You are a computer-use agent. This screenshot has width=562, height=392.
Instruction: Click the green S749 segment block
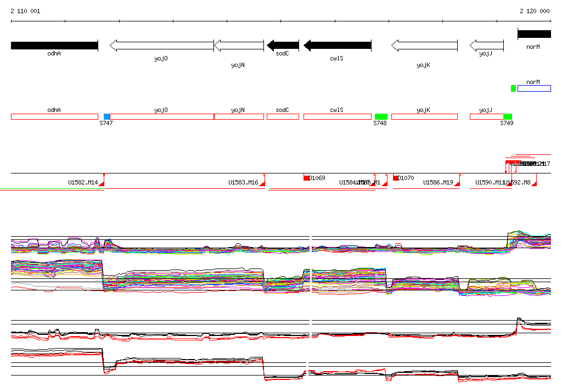508,116
